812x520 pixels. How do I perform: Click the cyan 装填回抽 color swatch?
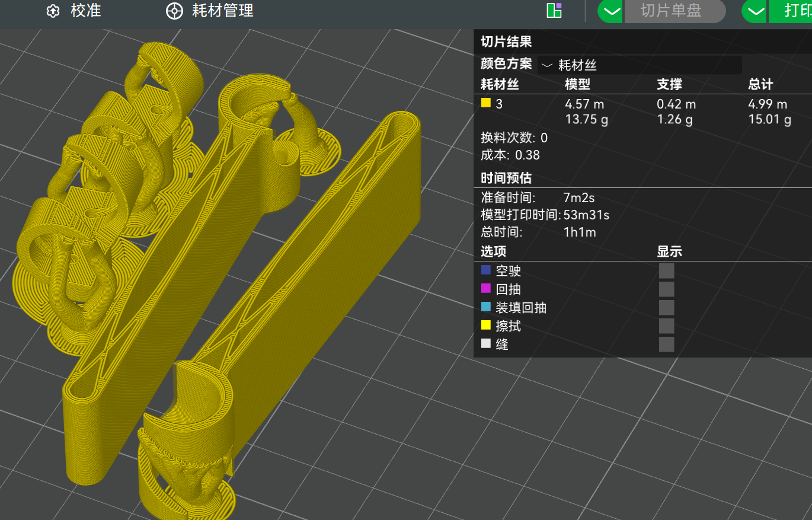pos(486,307)
